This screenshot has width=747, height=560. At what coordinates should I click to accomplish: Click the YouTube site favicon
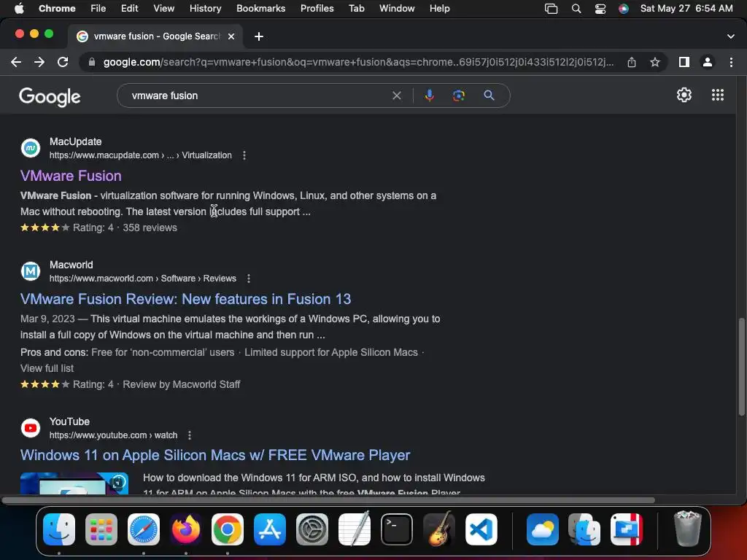pos(31,428)
